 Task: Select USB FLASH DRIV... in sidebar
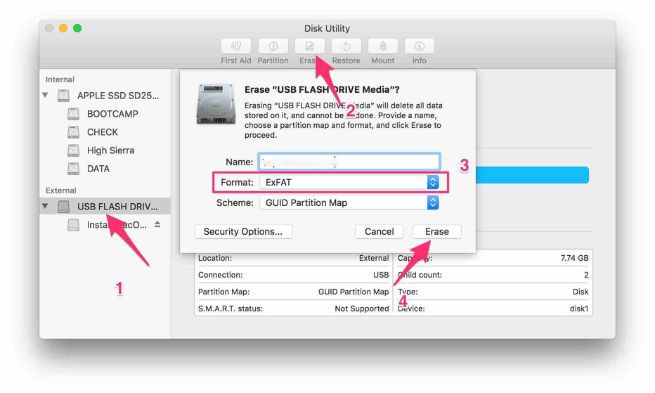click(105, 206)
